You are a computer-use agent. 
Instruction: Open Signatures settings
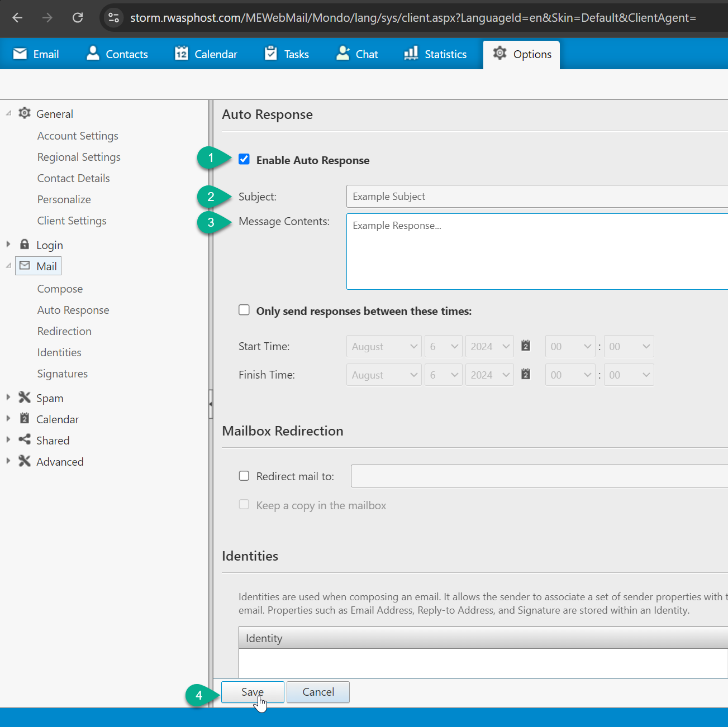click(63, 374)
